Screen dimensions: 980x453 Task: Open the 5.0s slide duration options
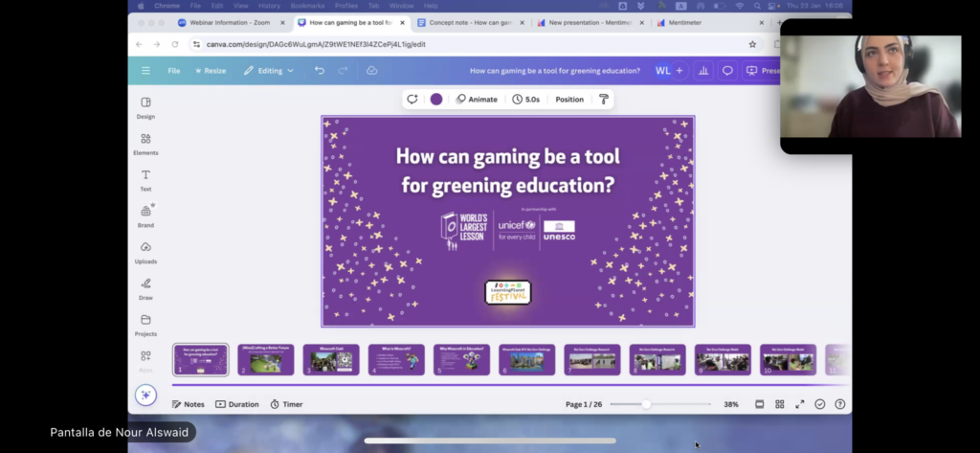[x=526, y=99]
